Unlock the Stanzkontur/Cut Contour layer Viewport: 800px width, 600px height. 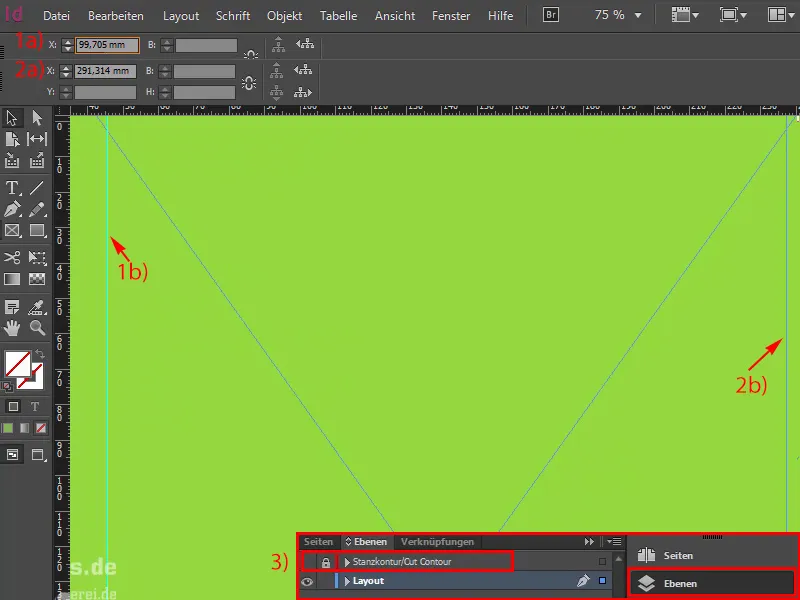coord(326,562)
